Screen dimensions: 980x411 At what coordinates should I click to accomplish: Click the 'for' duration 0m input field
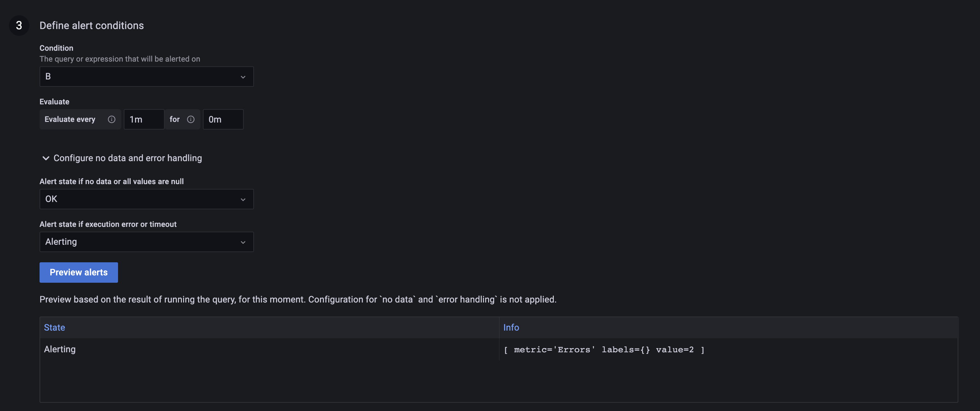(223, 119)
